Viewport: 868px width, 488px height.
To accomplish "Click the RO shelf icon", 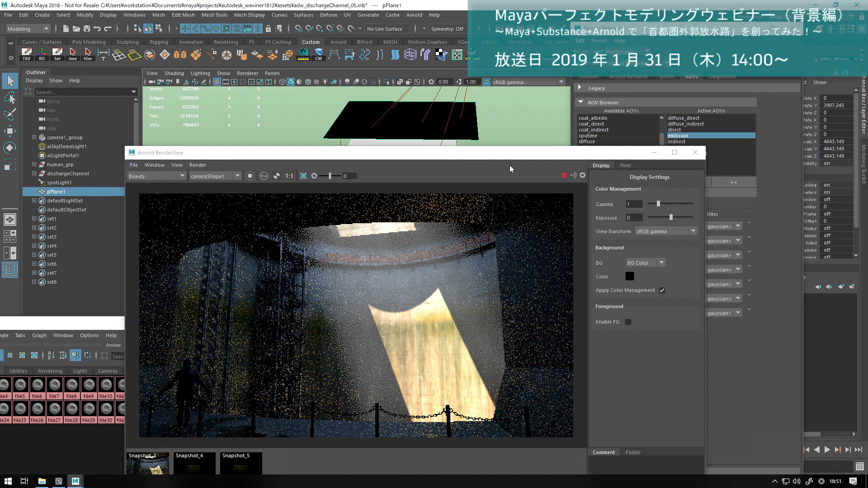I will tap(42, 54).
